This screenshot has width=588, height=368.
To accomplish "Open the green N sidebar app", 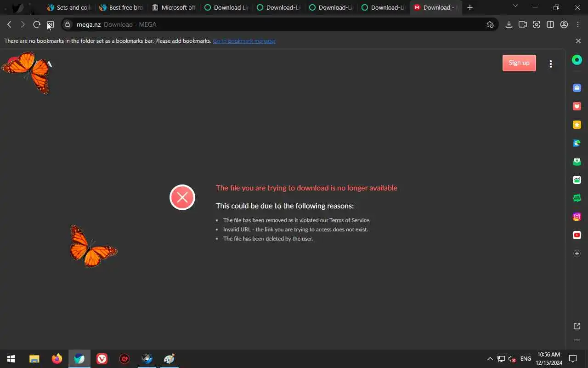I will click(577, 161).
